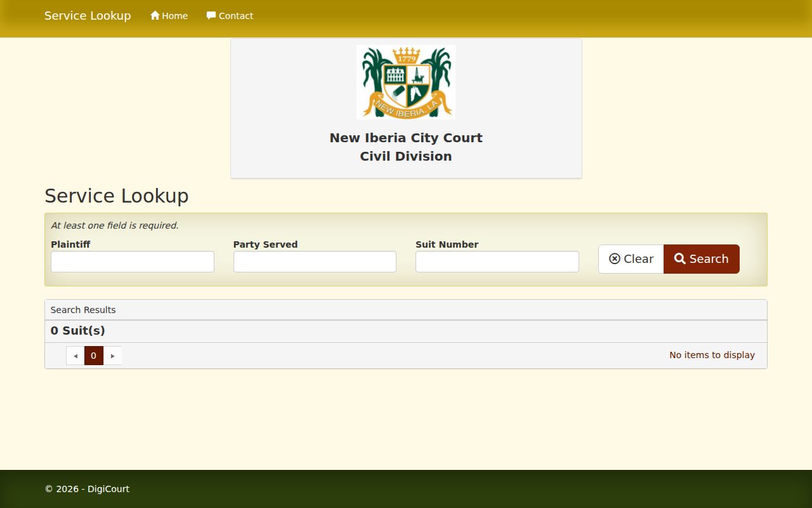Run the Search button
The image size is (812, 508).
(x=702, y=259)
